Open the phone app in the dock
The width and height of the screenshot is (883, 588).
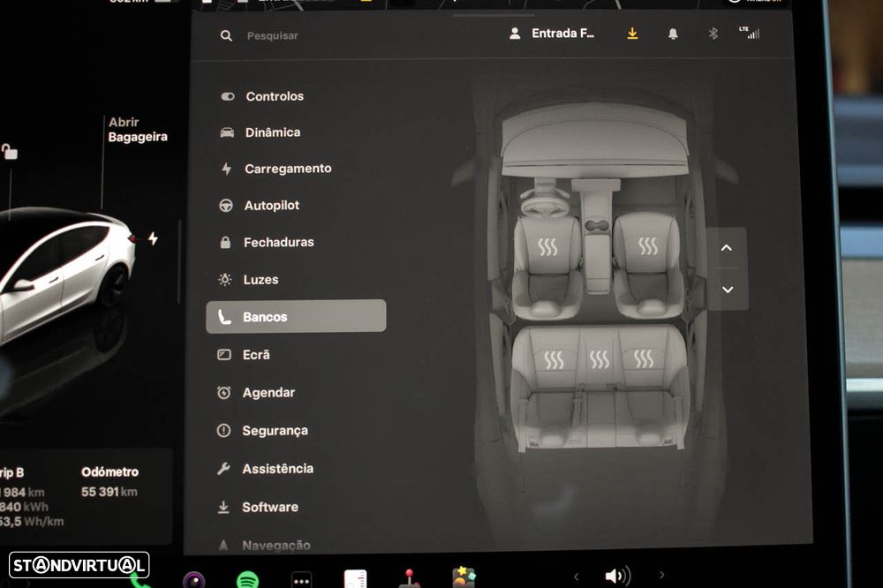140,581
